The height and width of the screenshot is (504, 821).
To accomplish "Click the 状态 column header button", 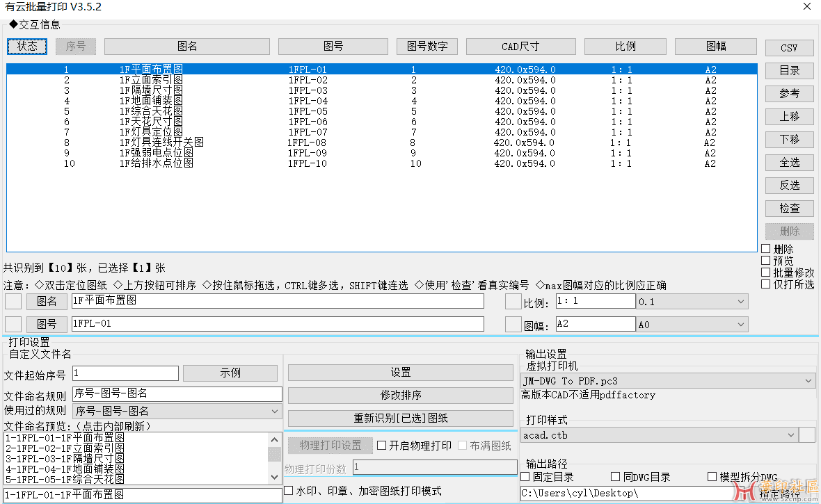I will point(27,47).
